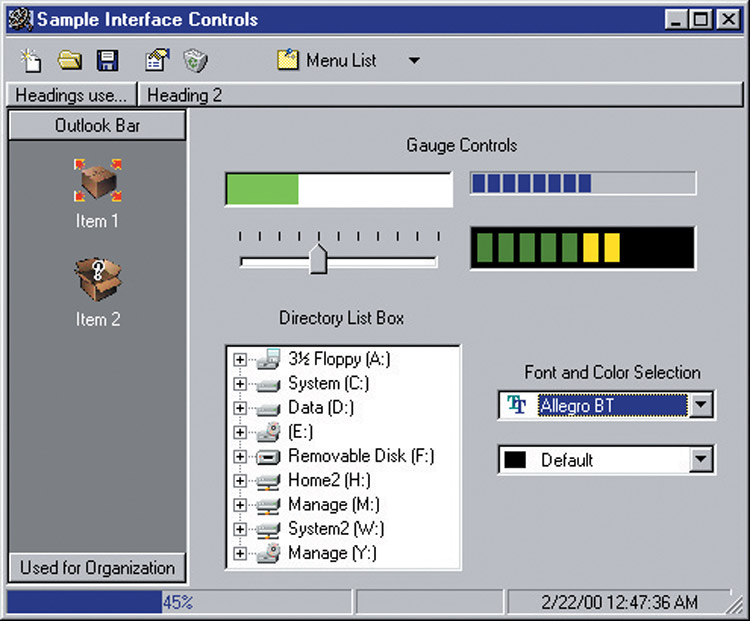
Task: Select the Item 1 box icon
Action: (x=98, y=180)
